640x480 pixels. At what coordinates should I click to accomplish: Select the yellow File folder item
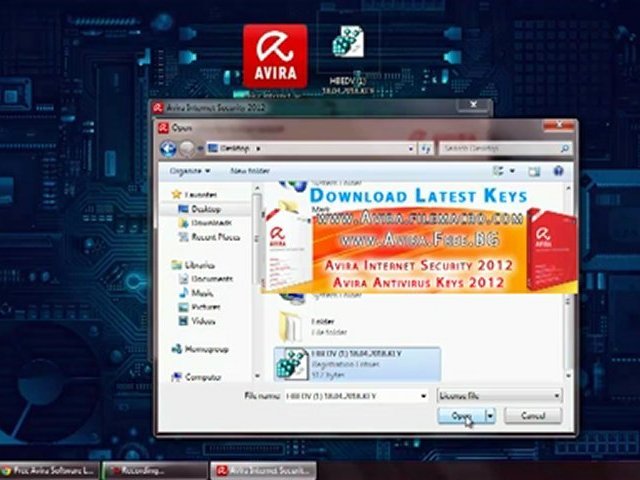(314, 326)
